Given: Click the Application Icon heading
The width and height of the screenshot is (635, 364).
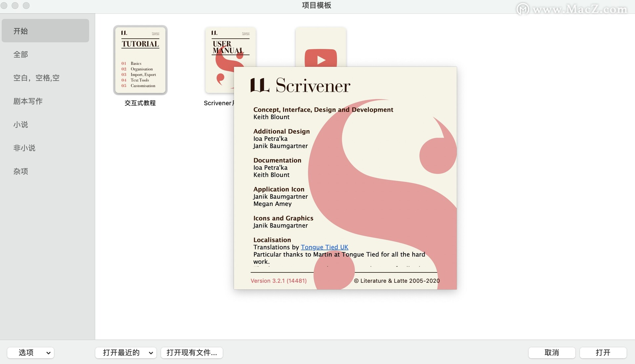Looking at the screenshot, I should [279, 189].
